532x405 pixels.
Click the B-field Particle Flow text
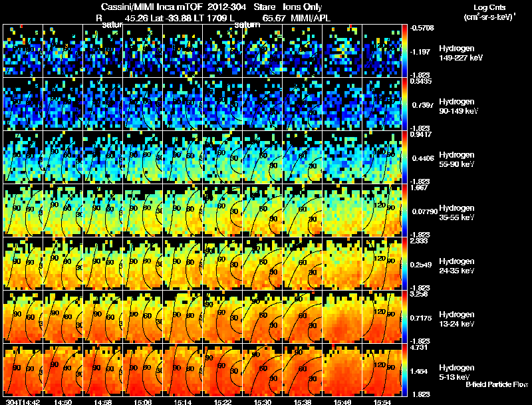[x=497, y=384]
